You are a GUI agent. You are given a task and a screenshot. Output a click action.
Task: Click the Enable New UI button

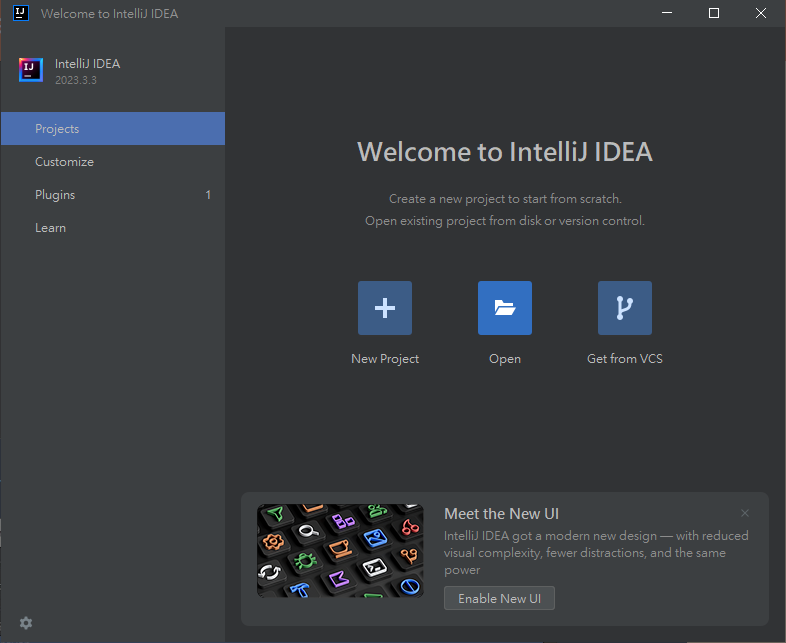pyautogui.click(x=499, y=598)
